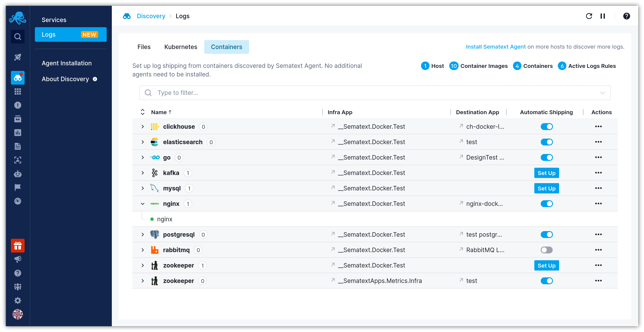Switch to the Kubernetes tab
The image size is (644, 332).
point(180,47)
